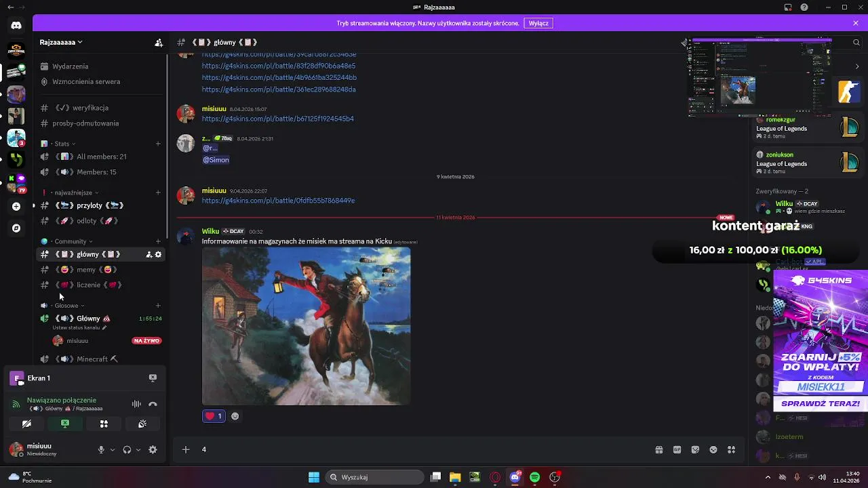This screenshot has width=868, height=488.
Task: Invite people to Rajzaaaaaa server
Action: pyautogui.click(x=159, y=42)
